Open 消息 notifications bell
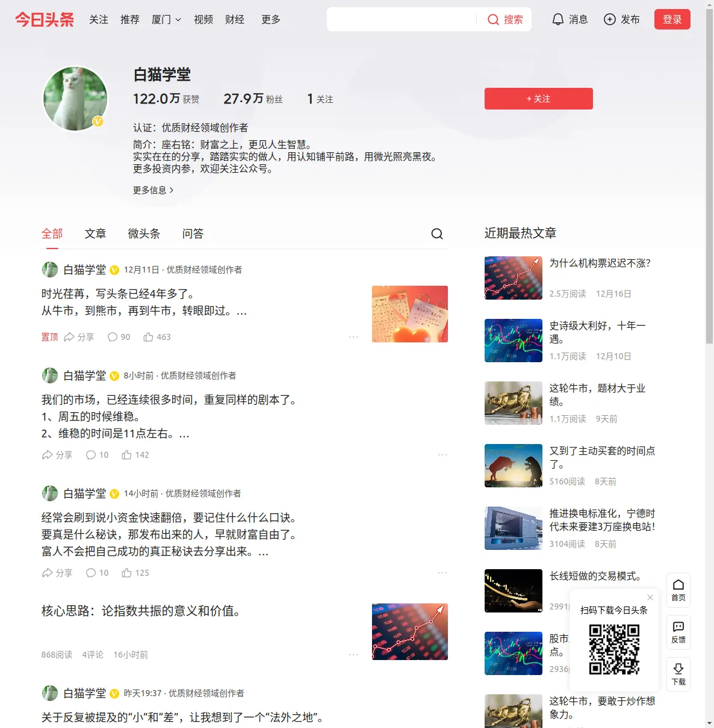Screen dimensions: 714x728 point(570,19)
